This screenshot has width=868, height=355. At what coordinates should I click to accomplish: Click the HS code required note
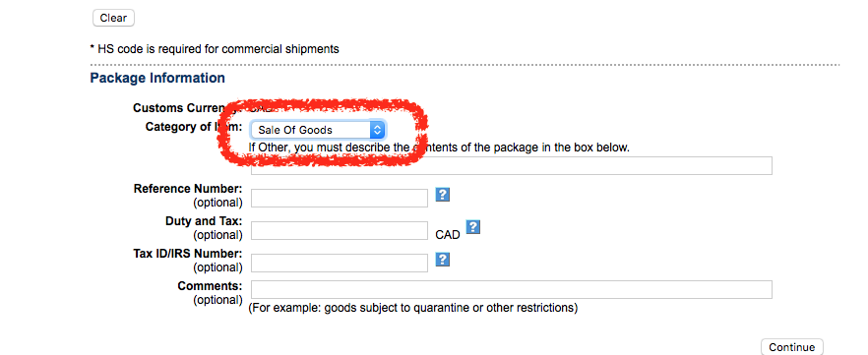(x=215, y=48)
